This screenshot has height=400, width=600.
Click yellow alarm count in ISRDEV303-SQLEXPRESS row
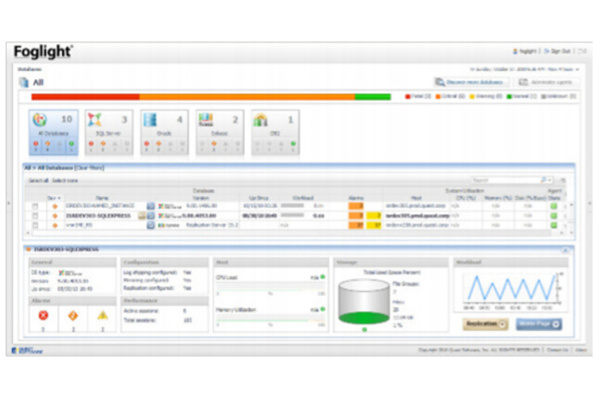pyautogui.click(x=374, y=216)
